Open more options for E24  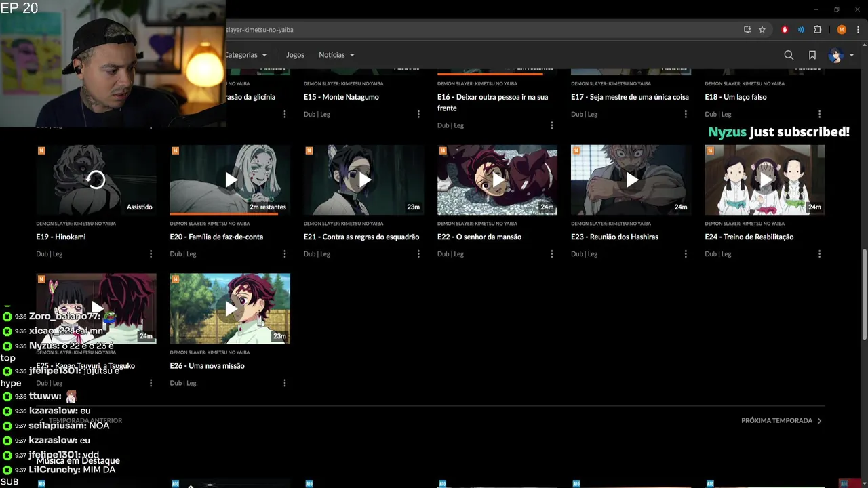coord(819,254)
